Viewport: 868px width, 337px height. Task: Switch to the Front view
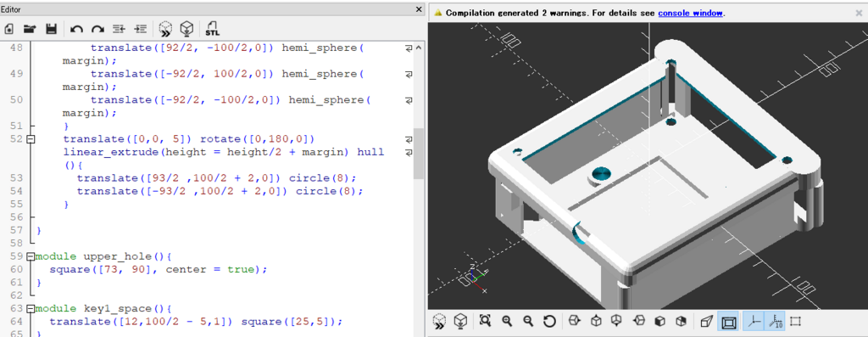pyautogui.click(x=659, y=322)
